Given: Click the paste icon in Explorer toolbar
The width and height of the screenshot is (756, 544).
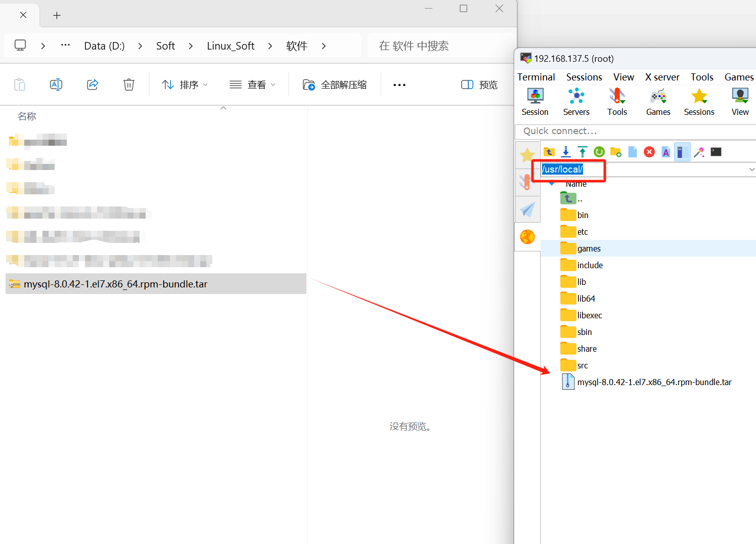Looking at the screenshot, I should tap(20, 85).
